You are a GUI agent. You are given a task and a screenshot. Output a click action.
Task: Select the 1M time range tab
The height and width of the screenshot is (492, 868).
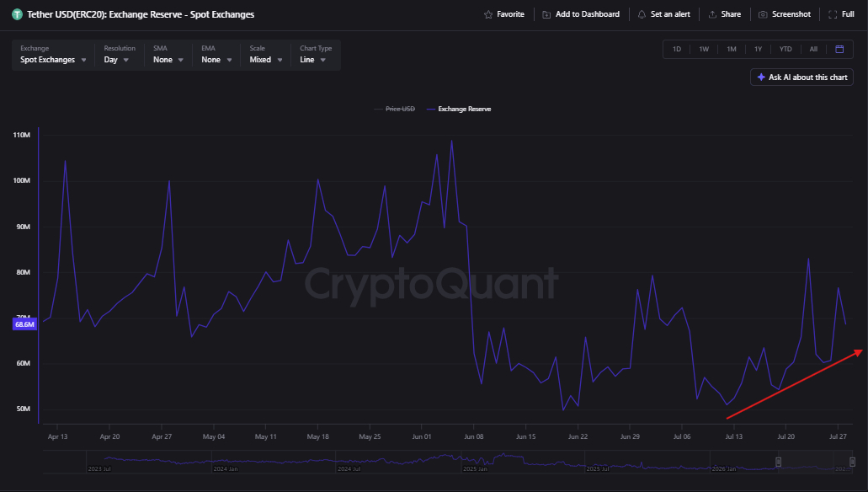tap(732, 50)
